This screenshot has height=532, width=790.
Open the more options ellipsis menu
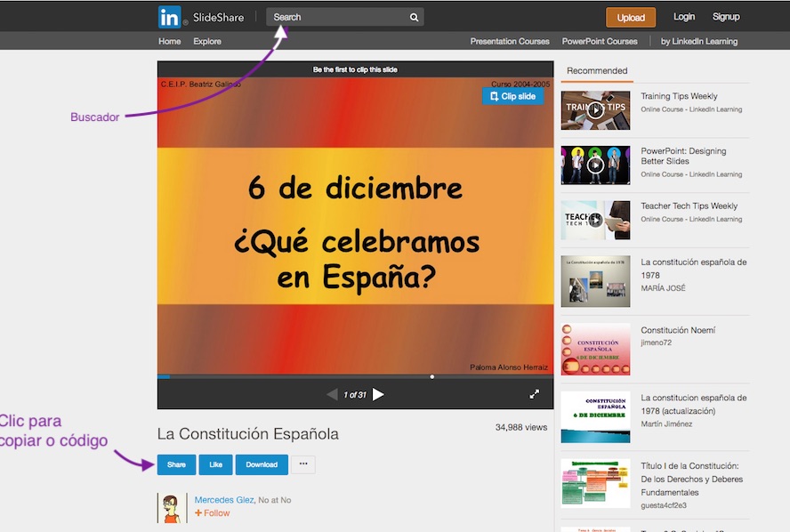tap(302, 464)
